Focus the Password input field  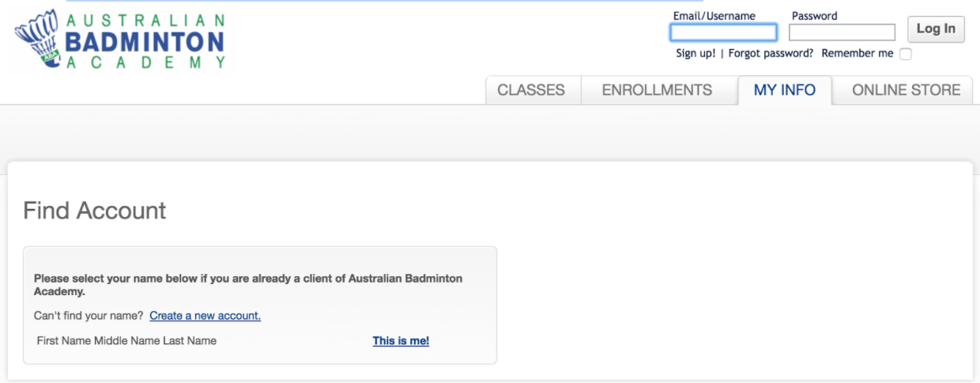coord(842,32)
